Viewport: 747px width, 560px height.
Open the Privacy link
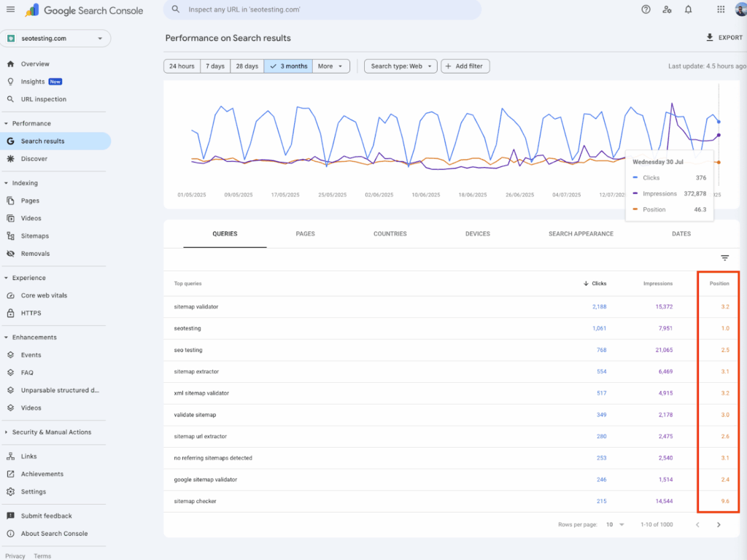point(15,556)
